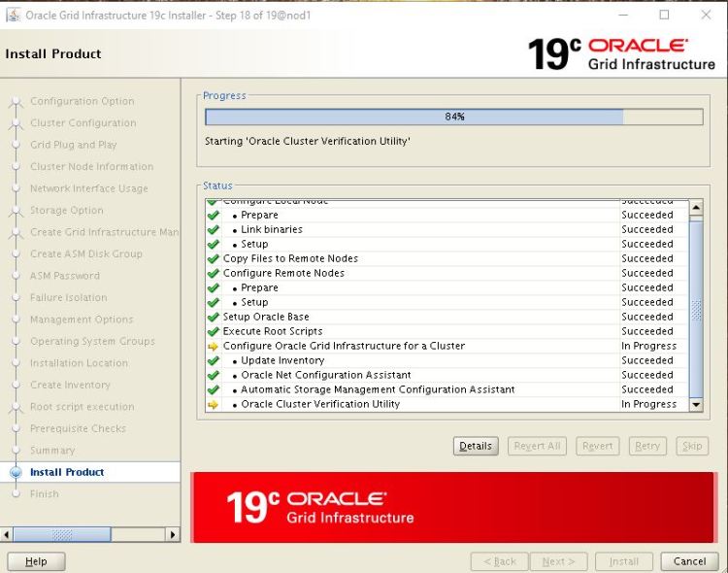
Task: Select the Install Product step in sidebar
Action: pyautogui.click(x=67, y=472)
